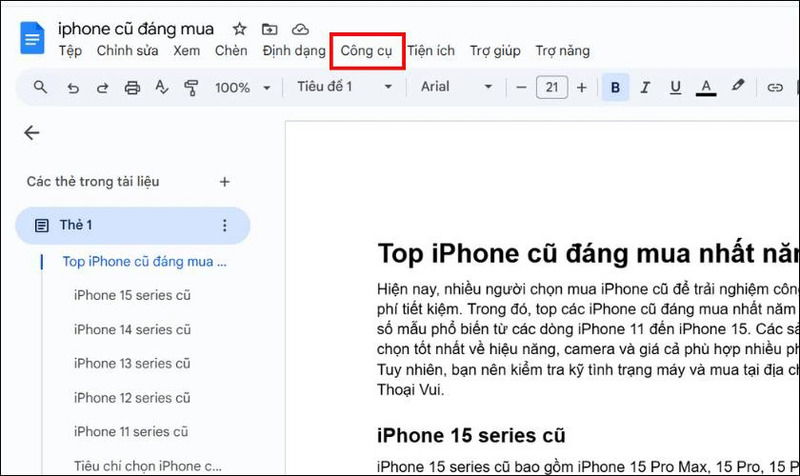Open the 'Định dạng' menu
800x476 pixels.
coord(294,51)
